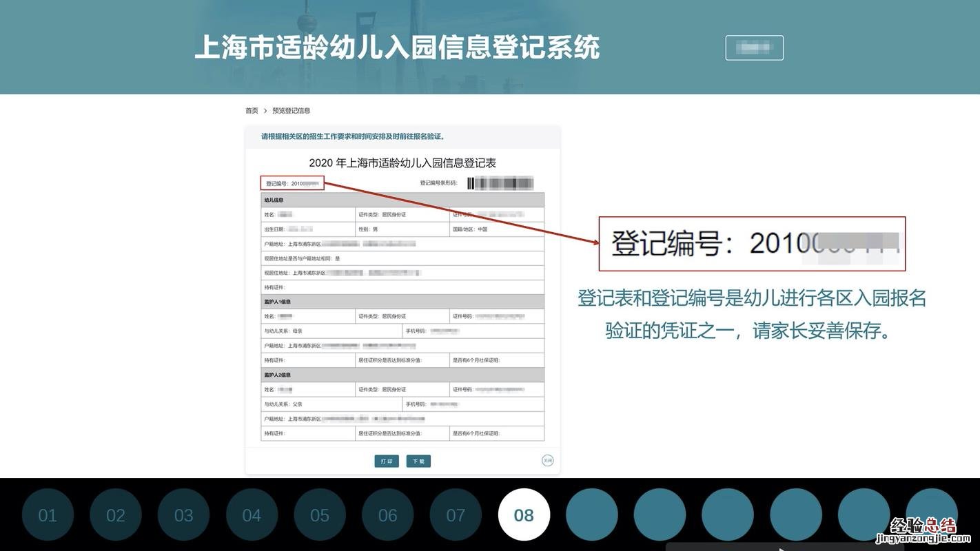This screenshot has height=551, width=980.
Task: Jump to step 01 circle
Action: click(x=48, y=515)
